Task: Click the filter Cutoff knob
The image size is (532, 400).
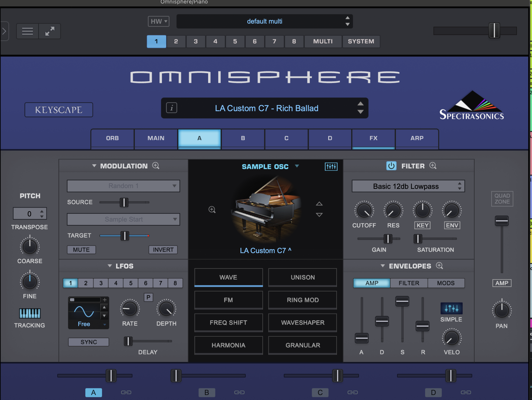Action: (x=364, y=210)
